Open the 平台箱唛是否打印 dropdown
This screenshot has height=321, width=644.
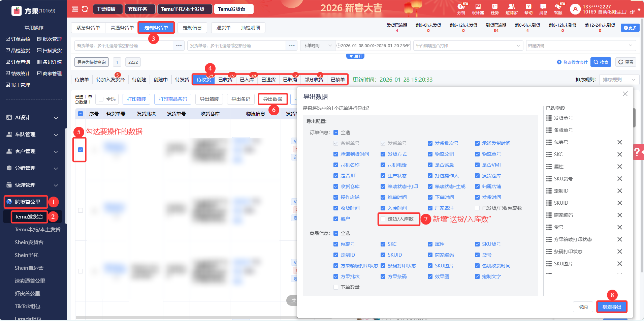468,46
